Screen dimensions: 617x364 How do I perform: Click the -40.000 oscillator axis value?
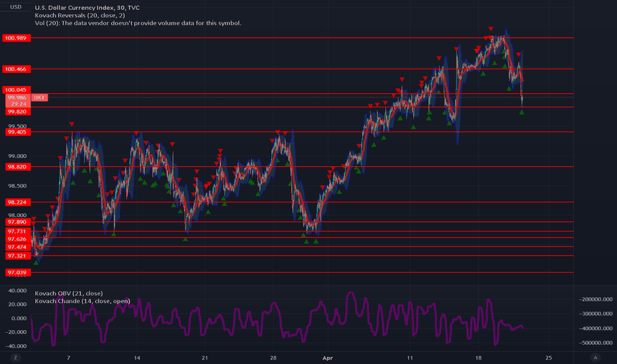[17, 346]
